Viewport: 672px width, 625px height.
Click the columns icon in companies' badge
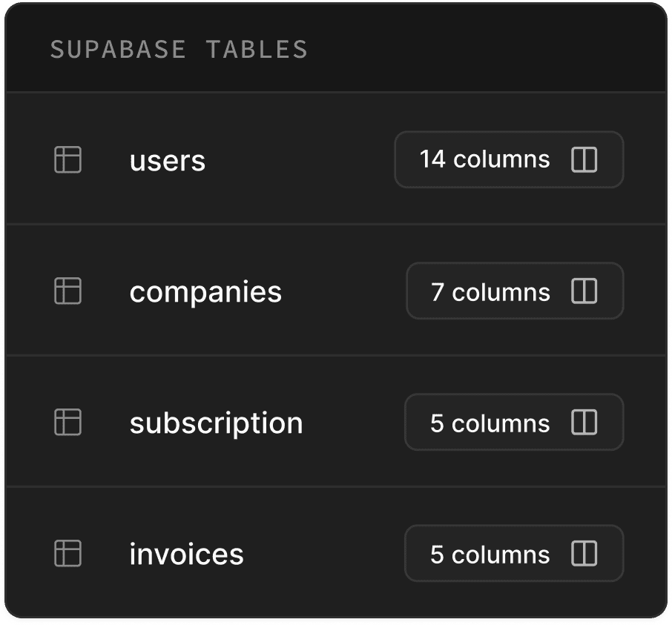point(584,291)
